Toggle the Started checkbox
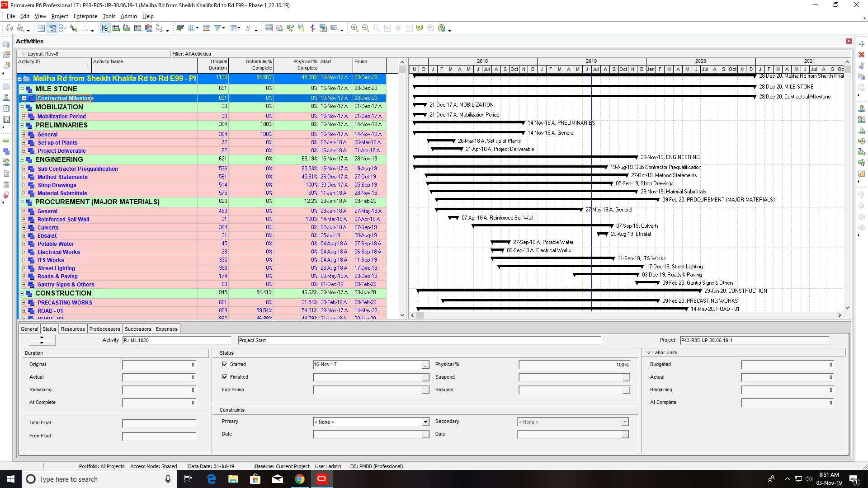This screenshot has height=488, width=868. 225,364
